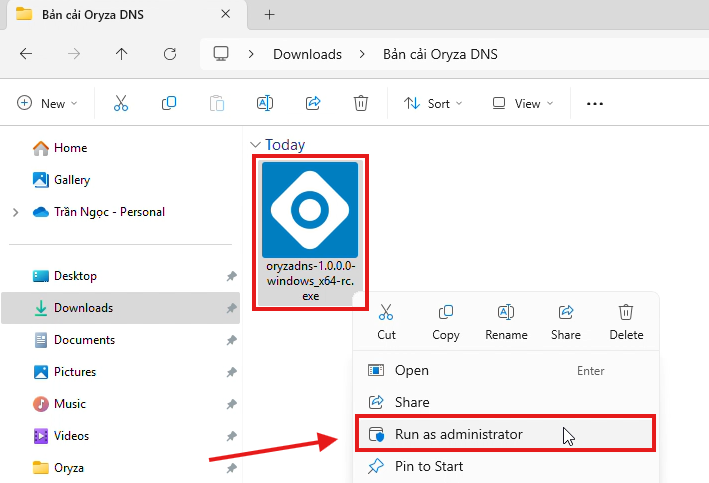Open the See more ellipsis menu
The height and width of the screenshot is (483, 709).
[595, 104]
